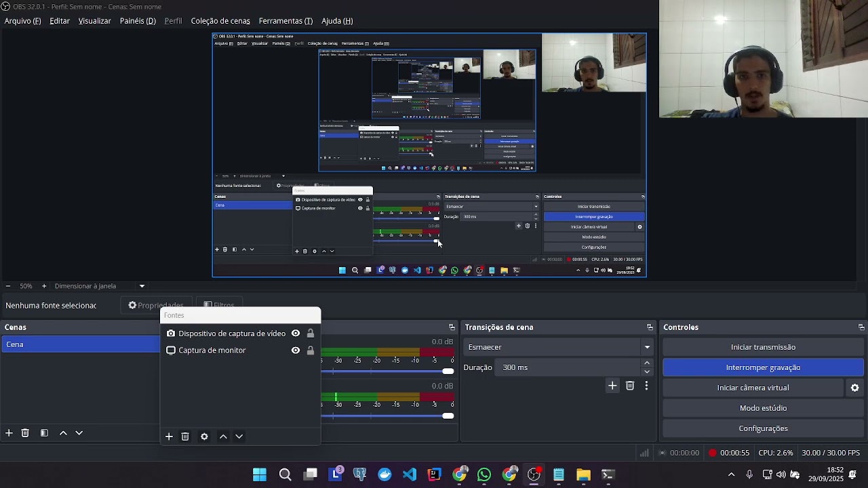
Task: Decrease Duração with down stepper arrow
Action: click(647, 371)
